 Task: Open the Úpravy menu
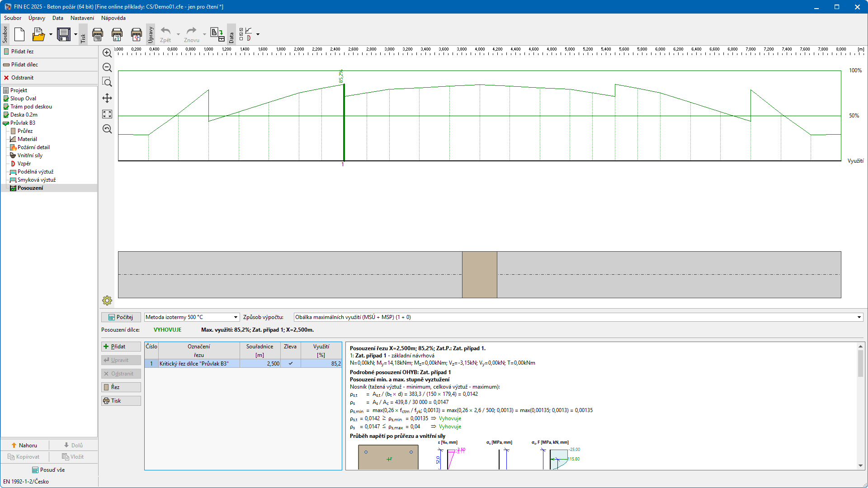pos(37,18)
